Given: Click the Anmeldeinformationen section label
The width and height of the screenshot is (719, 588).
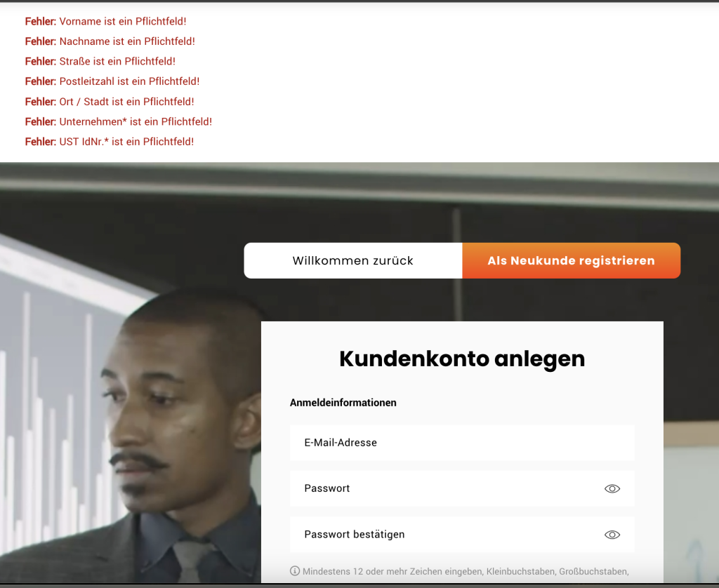Looking at the screenshot, I should (343, 403).
